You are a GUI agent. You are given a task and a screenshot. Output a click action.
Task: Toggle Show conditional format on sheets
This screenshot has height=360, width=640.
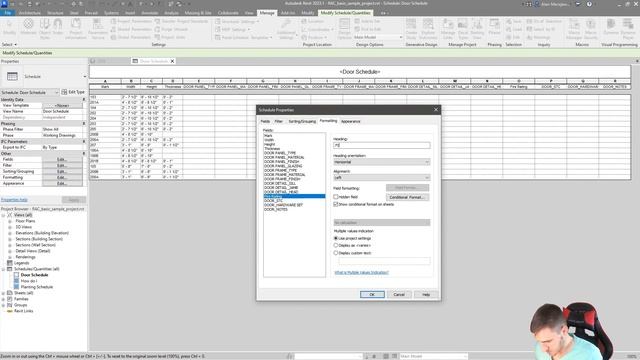tap(336, 204)
